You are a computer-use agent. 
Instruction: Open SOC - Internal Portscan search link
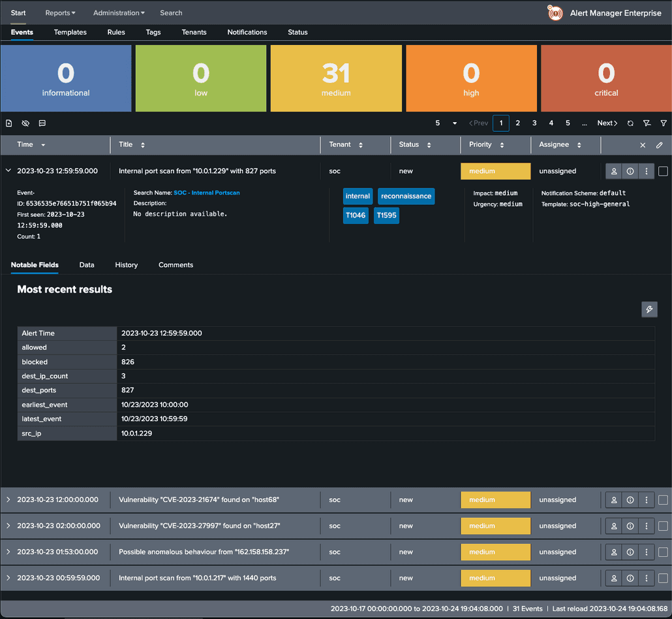coord(207,193)
